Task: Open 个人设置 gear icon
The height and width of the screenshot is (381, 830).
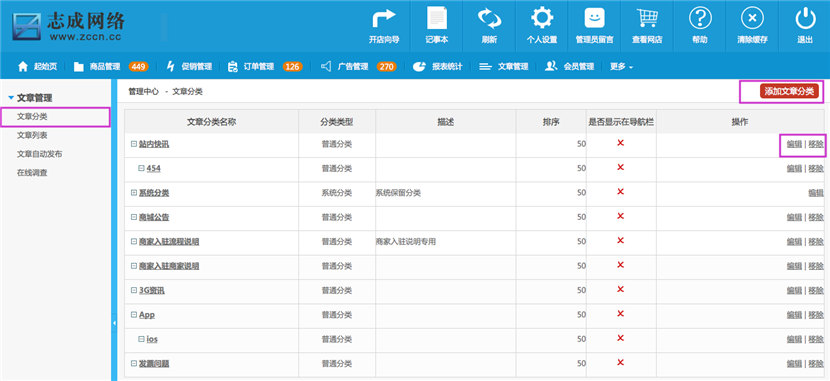Action: pyautogui.click(x=542, y=18)
